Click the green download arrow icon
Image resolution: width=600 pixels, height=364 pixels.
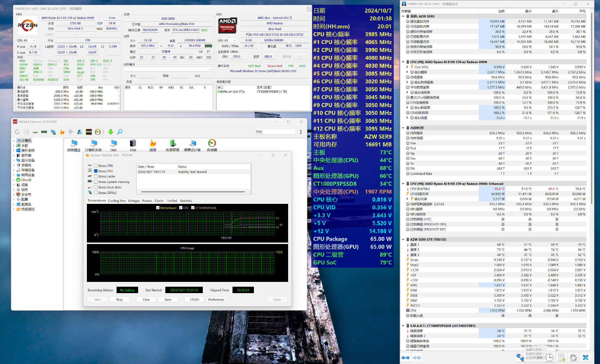[111, 132]
